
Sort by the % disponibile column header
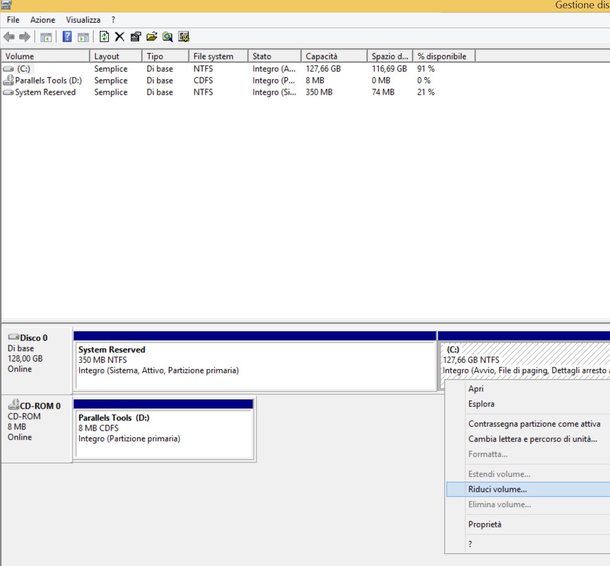pos(444,56)
